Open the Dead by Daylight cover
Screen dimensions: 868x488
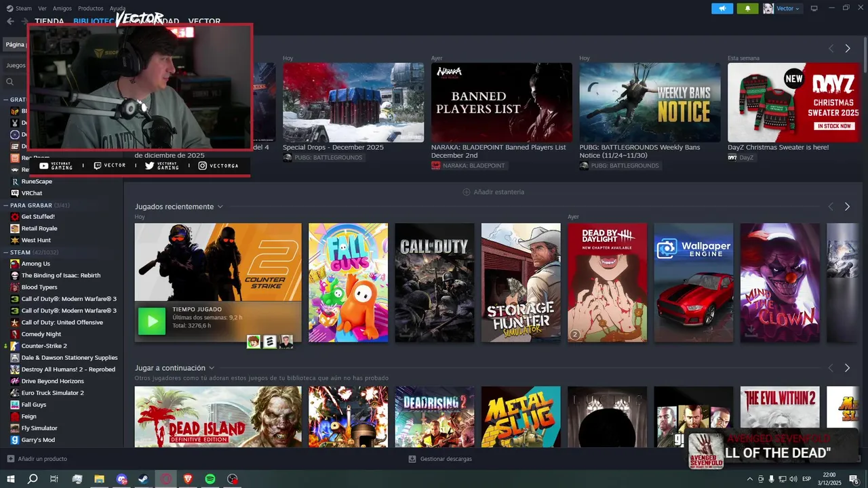(x=608, y=283)
